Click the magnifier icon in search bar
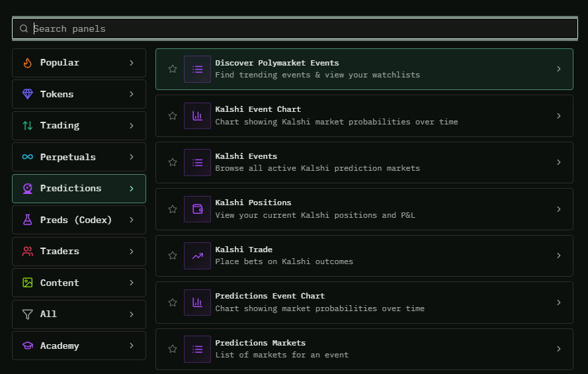The width and height of the screenshot is (588, 374). click(24, 28)
